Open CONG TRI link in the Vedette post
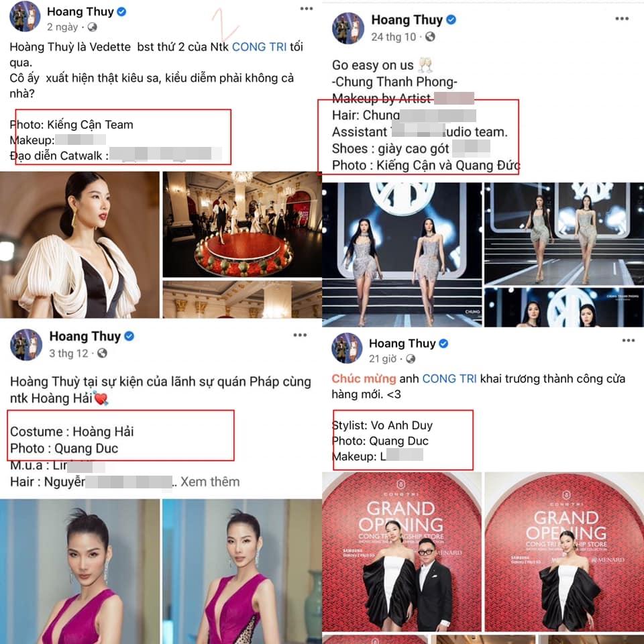This screenshot has width=644, height=644. click(x=259, y=47)
